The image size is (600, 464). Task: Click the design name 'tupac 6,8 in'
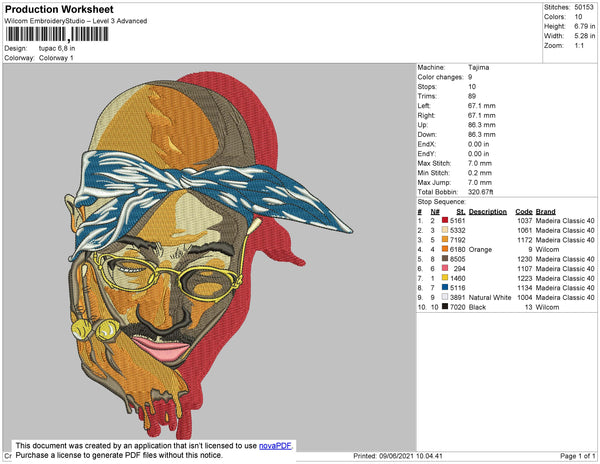click(57, 48)
